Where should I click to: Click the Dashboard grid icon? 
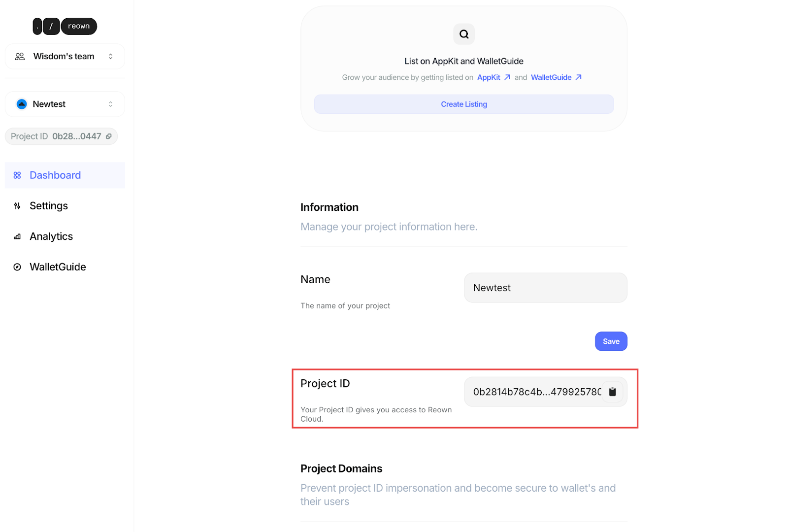pyautogui.click(x=17, y=175)
